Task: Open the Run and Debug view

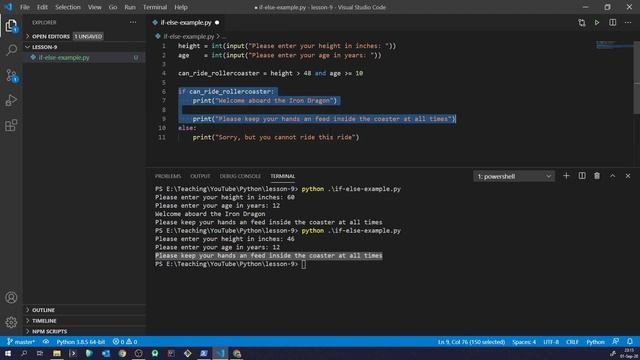Action: pyautogui.click(x=11, y=100)
